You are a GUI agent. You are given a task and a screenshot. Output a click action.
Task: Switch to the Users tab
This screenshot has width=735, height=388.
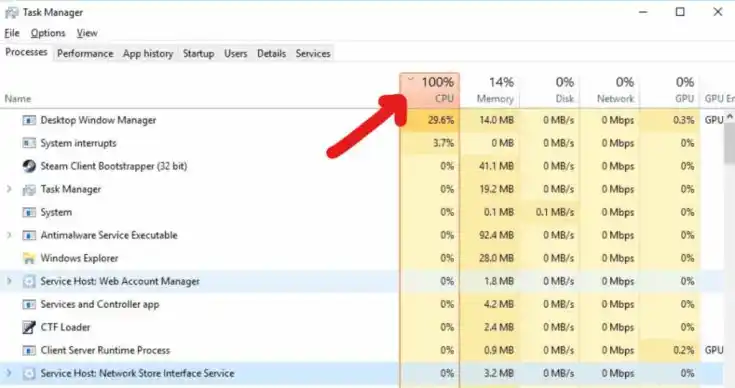(235, 54)
